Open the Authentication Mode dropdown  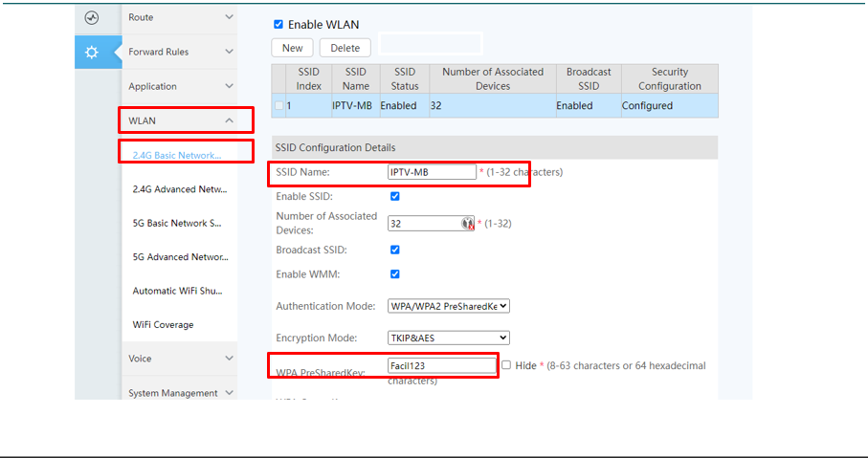pyautogui.click(x=448, y=306)
